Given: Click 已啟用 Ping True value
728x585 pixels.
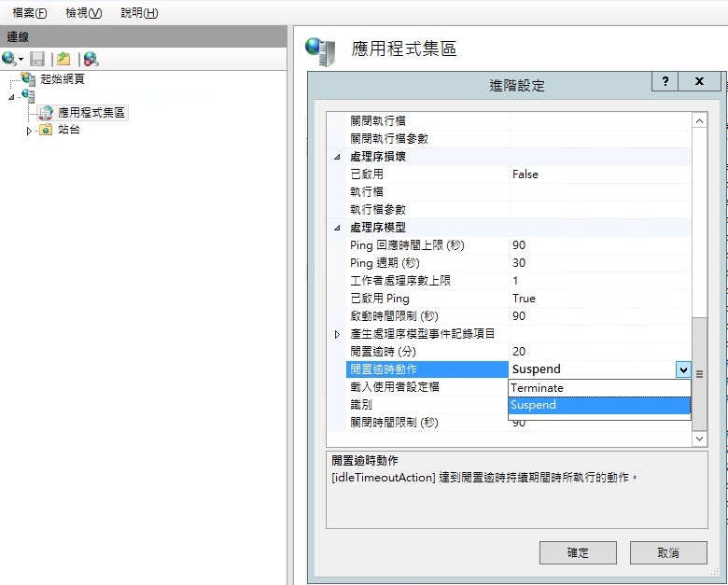Looking at the screenshot, I should 600,299.
